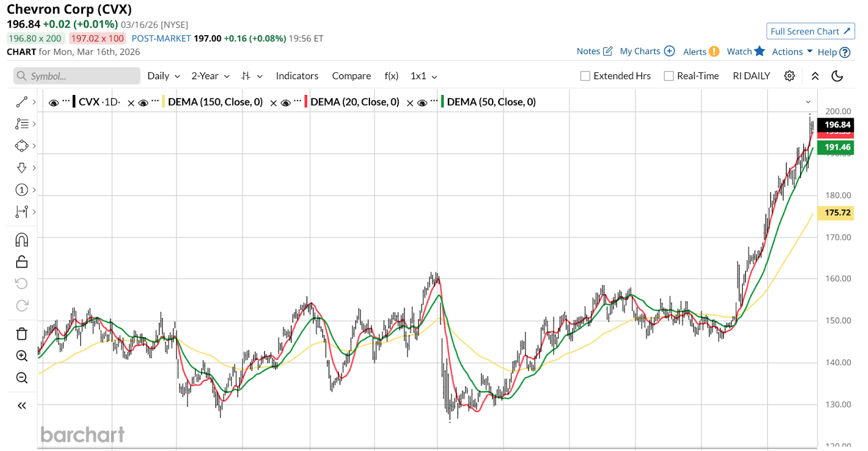Switch to dark mode with moon icon
This screenshot has width=868, height=451.
pos(837,76)
